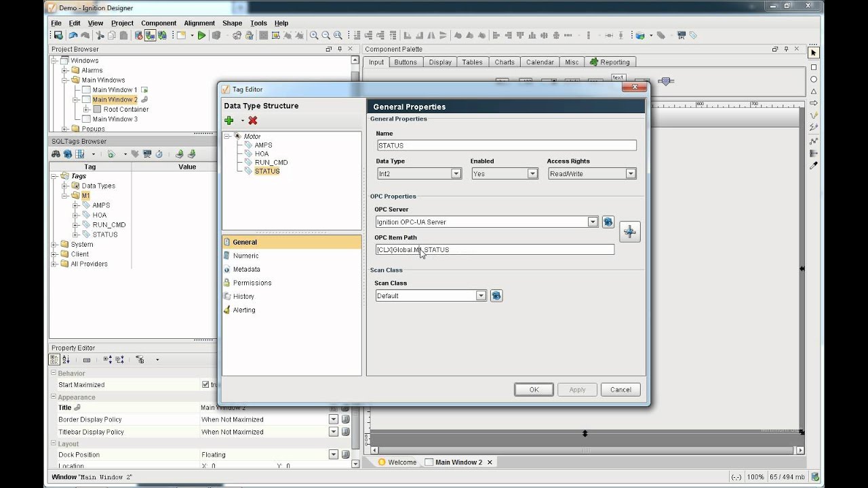
Task: Toggle the Start Maximized checkbox
Action: [x=205, y=384]
